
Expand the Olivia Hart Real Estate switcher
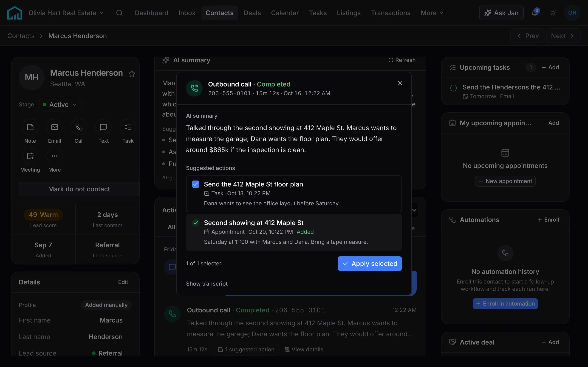(x=66, y=13)
